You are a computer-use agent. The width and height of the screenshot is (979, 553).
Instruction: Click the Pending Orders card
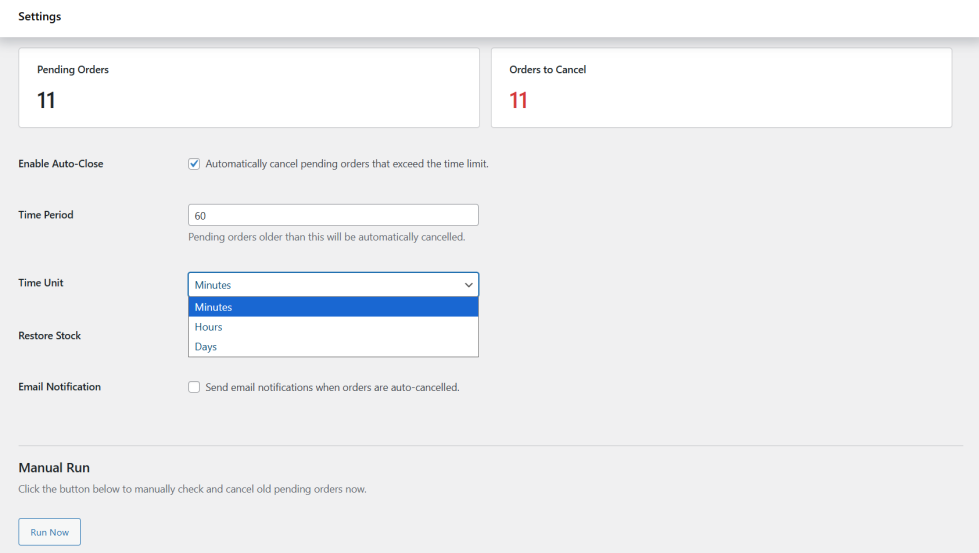pos(249,88)
